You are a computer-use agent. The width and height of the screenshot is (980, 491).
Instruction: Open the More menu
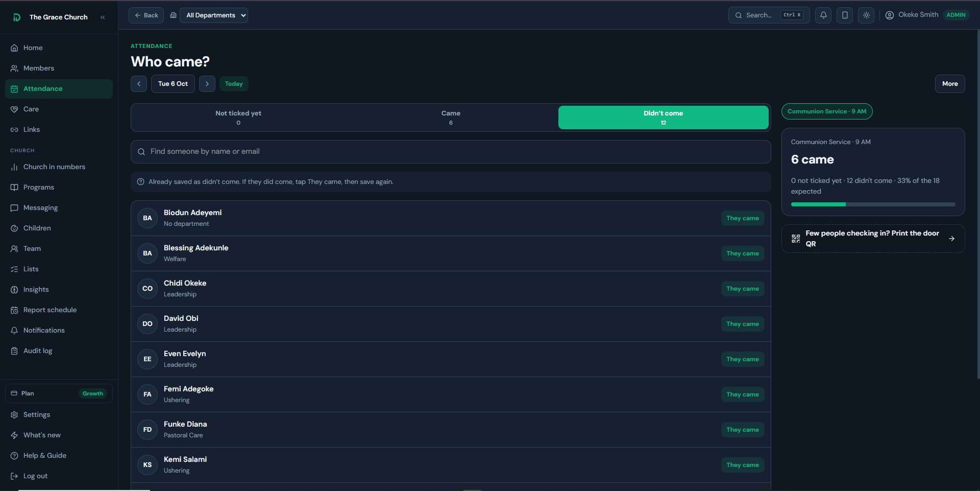click(x=950, y=84)
